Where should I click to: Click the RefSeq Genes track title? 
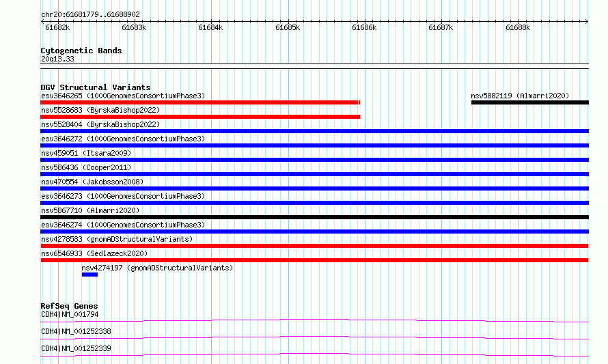(69, 306)
